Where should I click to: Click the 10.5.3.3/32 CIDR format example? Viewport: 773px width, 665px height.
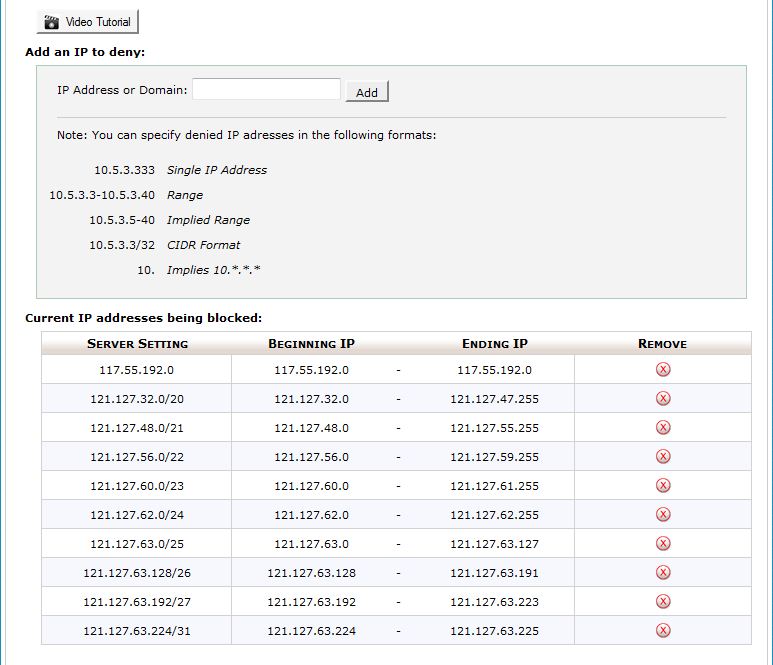click(122, 245)
